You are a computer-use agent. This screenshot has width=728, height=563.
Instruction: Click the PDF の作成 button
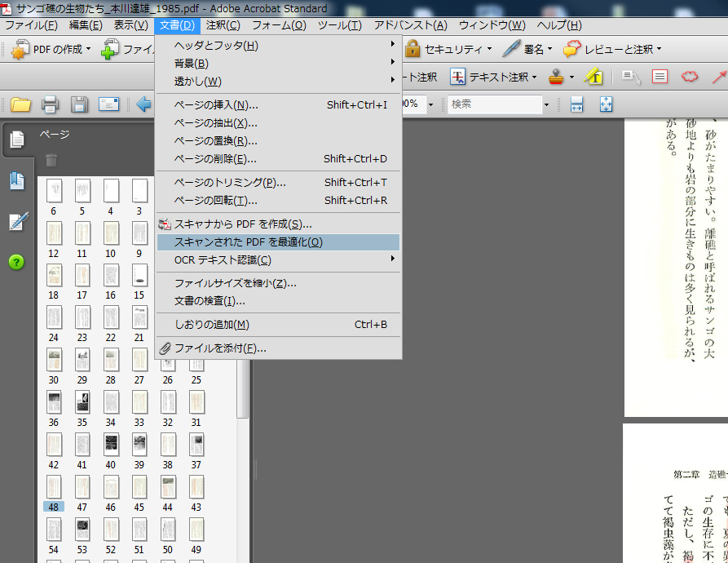pos(51,49)
